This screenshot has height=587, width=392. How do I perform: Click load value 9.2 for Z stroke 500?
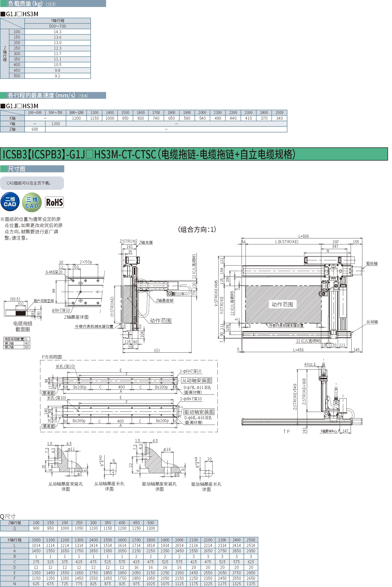58,76
